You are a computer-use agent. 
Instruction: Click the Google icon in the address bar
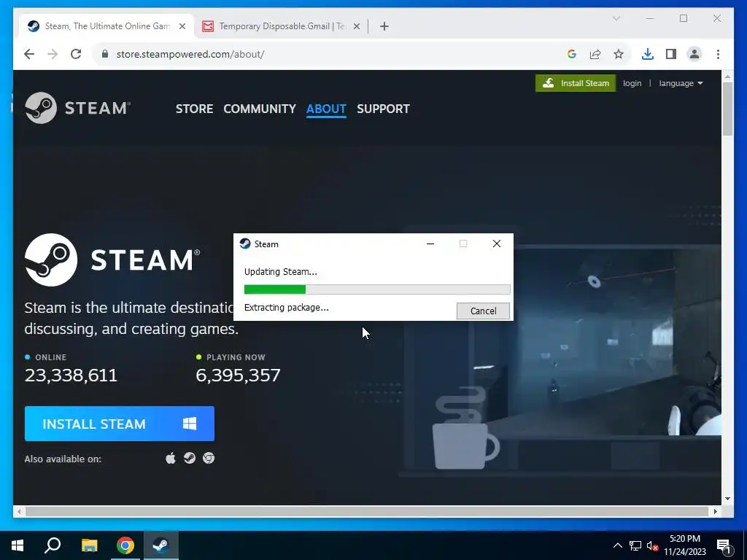[572, 54]
